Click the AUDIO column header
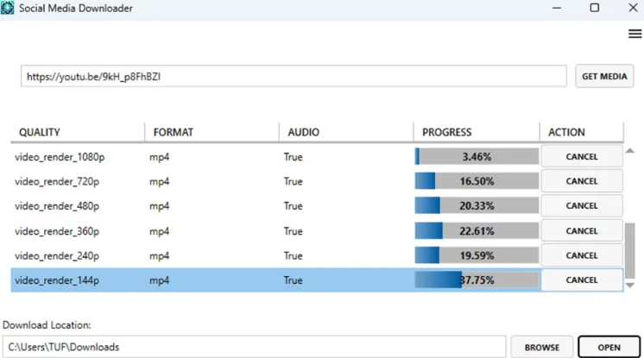This screenshot has height=358, width=644. click(346, 132)
